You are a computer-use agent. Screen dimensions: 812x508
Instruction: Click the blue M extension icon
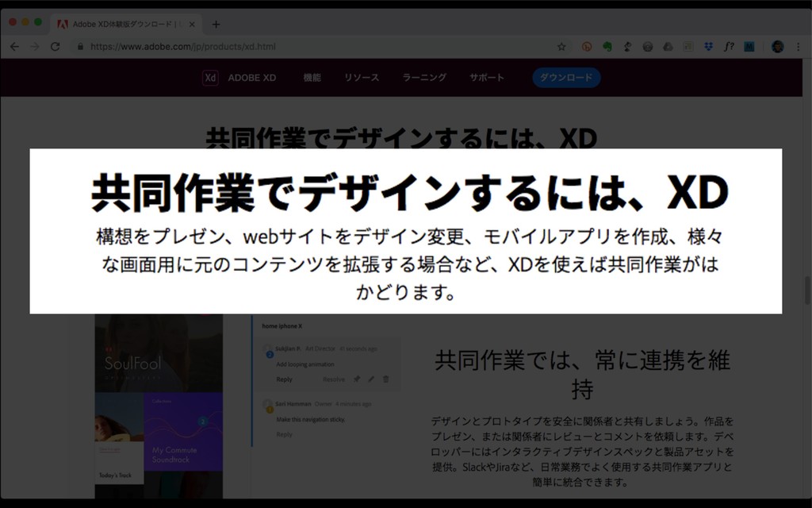(x=749, y=47)
